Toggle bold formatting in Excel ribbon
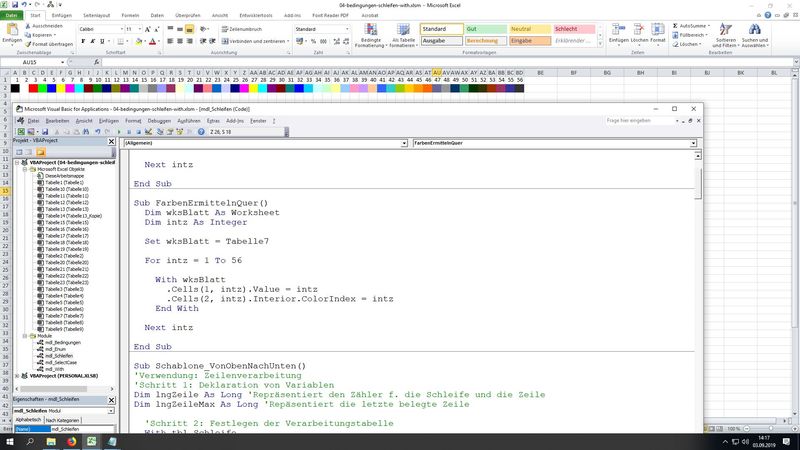Viewport: 800px width, 450px height. [x=83, y=41]
